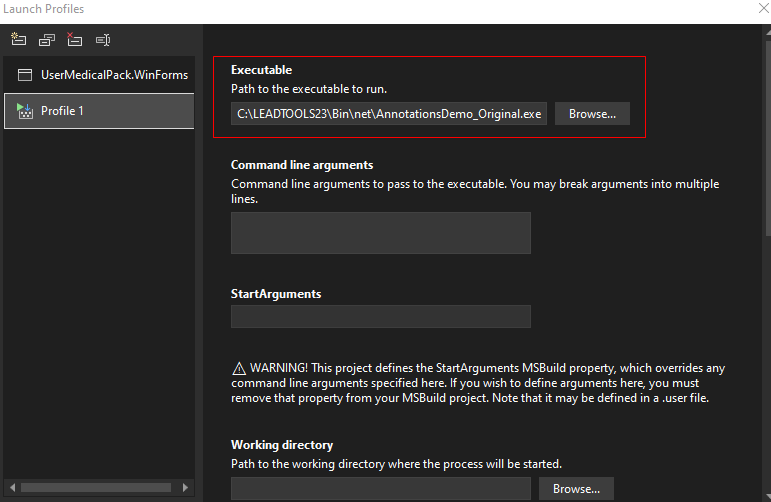Delete the selected launch profile
Viewport: 771px width, 502px height.
click(x=74, y=40)
